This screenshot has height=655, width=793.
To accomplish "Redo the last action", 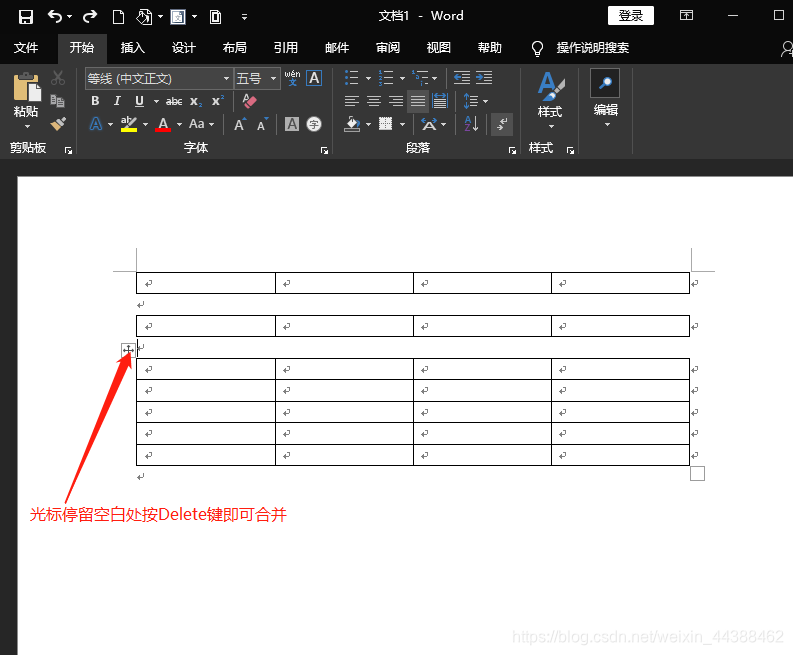I will (90, 17).
